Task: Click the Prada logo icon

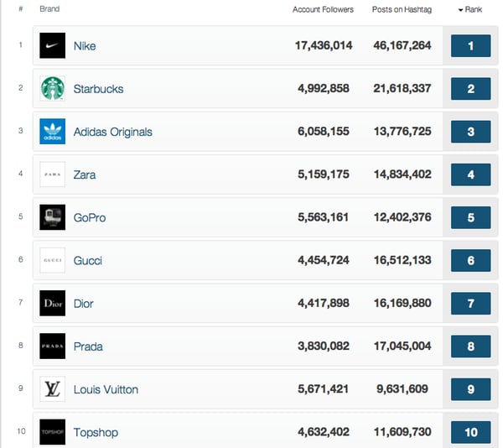Action: (52, 346)
